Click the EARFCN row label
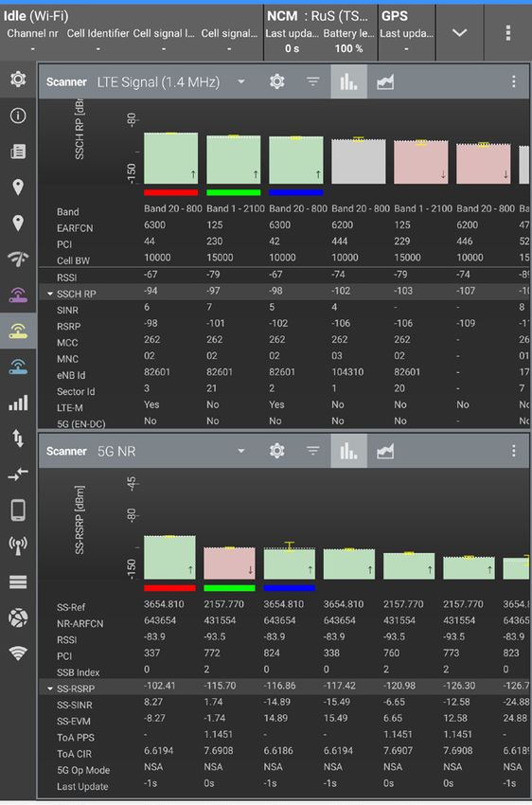The image size is (532, 805). click(75, 228)
